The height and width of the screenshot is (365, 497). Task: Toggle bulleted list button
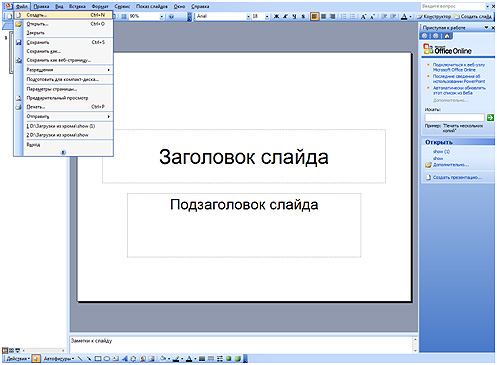click(x=352, y=16)
